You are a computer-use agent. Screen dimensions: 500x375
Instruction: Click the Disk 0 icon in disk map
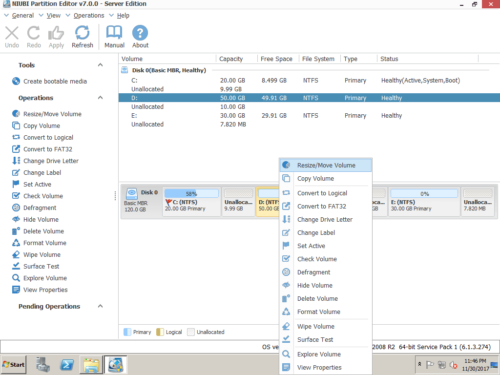[x=132, y=193]
